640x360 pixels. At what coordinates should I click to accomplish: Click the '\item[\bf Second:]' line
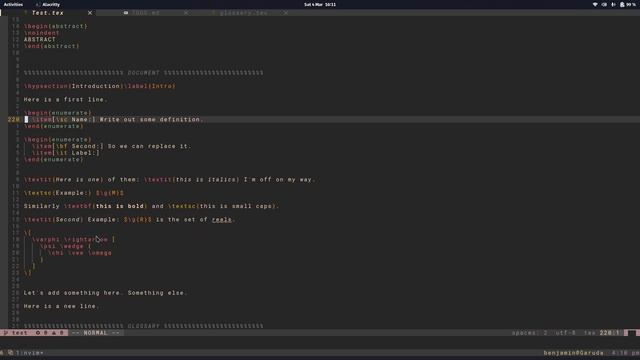click(x=111, y=146)
